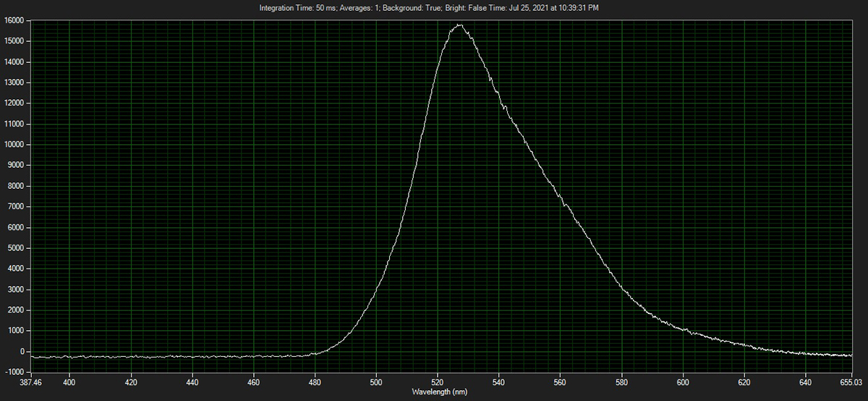Click the 640 tick label on the x-axis

pyautogui.click(x=806, y=381)
